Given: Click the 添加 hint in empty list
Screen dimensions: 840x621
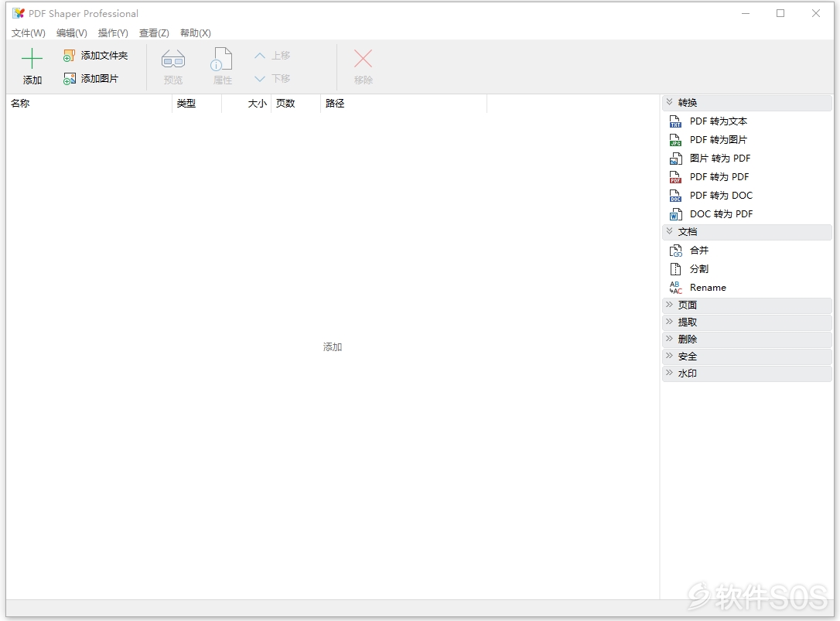Looking at the screenshot, I should 332,347.
